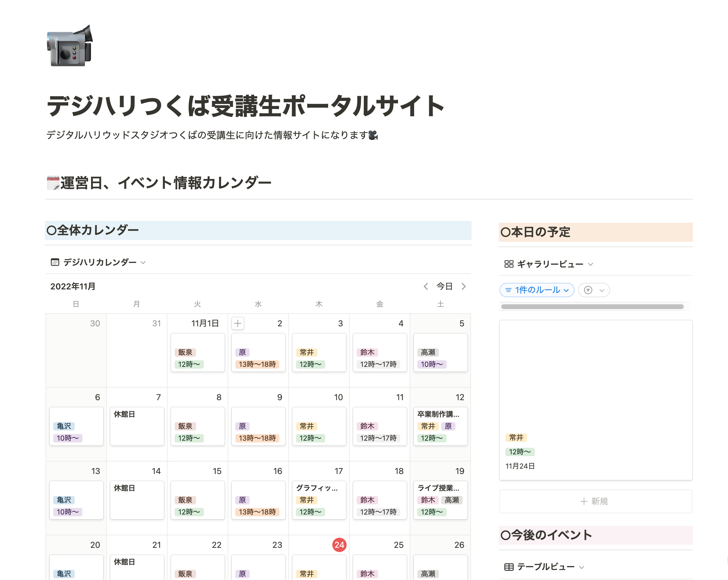The width and height of the screenshot is (728, 580).
Task: Click the 運営日、イベント情報カレンダー heading
Action: point(166,183)
